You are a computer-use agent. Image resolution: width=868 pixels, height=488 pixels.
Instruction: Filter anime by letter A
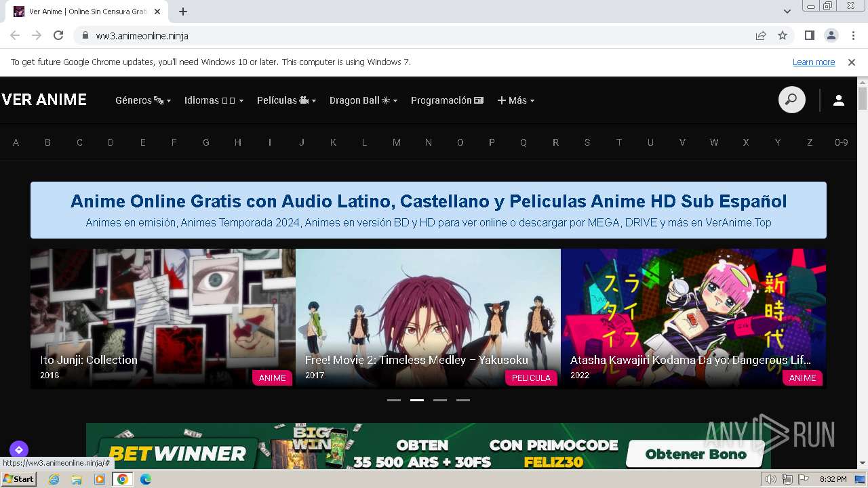(16, 142)
